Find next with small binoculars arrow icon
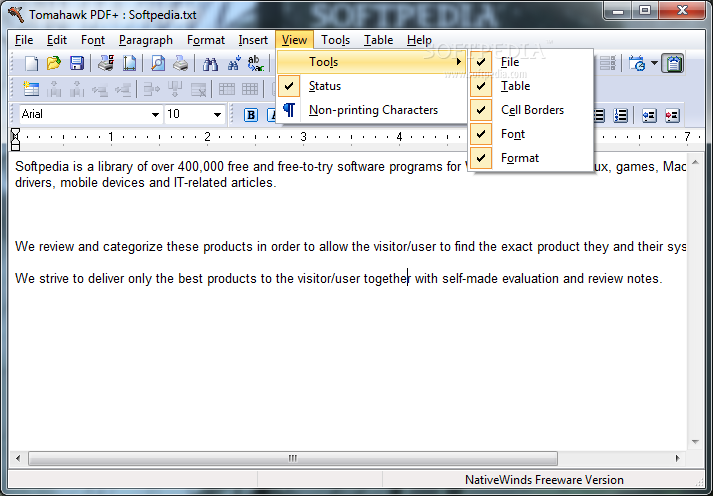Viewport: 713px width, 496px height. [x=233, y=63]
